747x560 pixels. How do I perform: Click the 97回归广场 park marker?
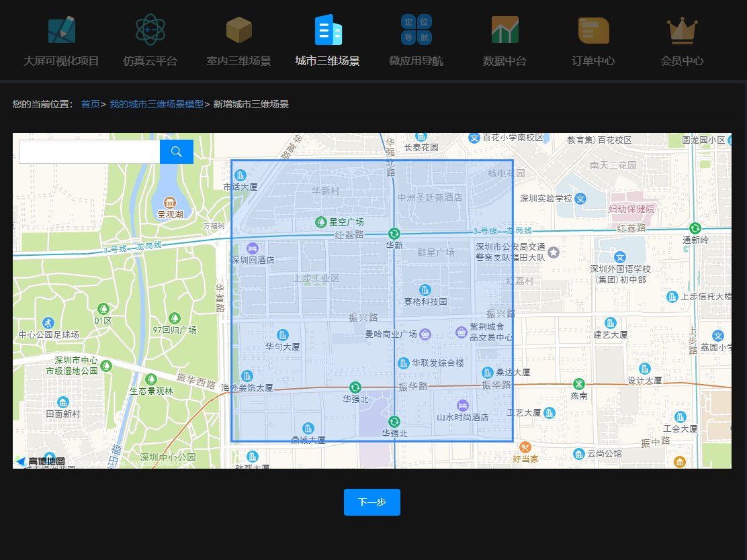(x=175, y=318)
